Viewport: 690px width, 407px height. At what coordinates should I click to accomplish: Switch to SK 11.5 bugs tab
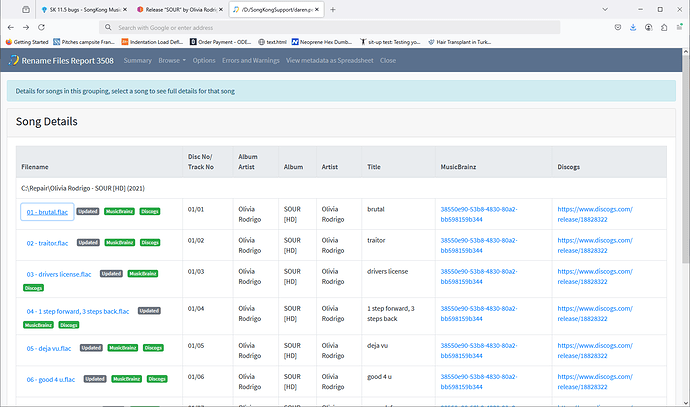point(84,9)
